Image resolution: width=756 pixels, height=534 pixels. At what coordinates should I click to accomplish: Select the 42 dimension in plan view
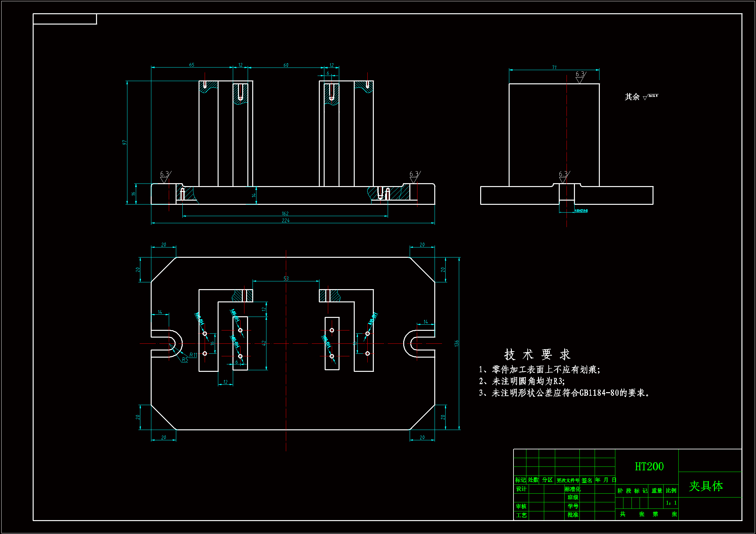click(264, 343)
